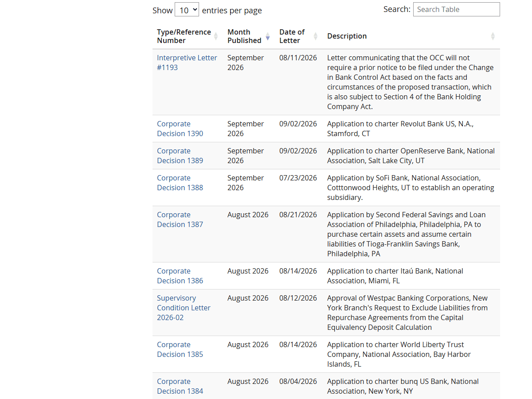Select the date 08/12/2026 cell
532x399 pixels.
(298, 298)
